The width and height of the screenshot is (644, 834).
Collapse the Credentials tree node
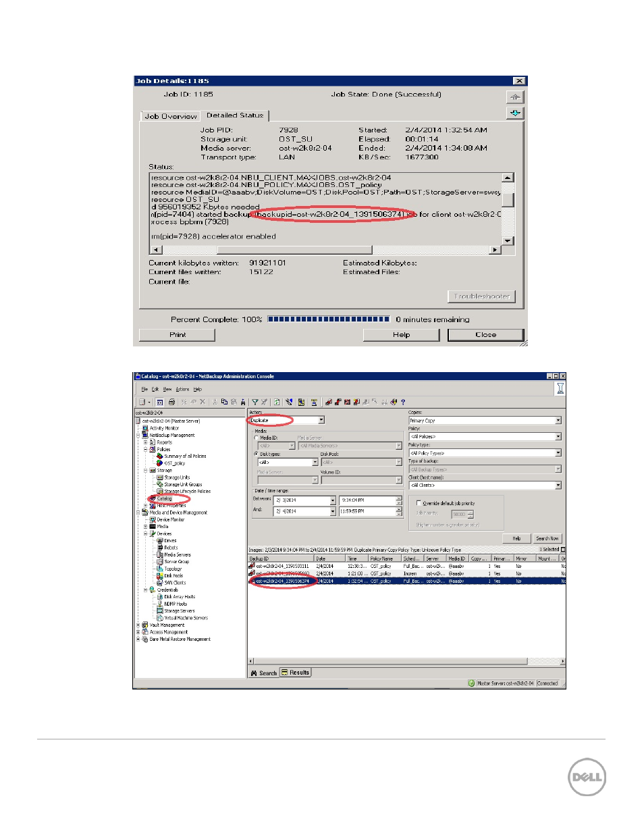(x=145, y=590)
